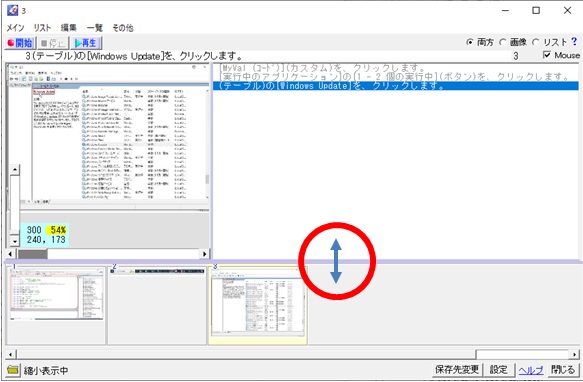This screenshot has height=382, width=583.
Task: Open the yellow folder icon in status bar
Action: [x=13, y=370]
